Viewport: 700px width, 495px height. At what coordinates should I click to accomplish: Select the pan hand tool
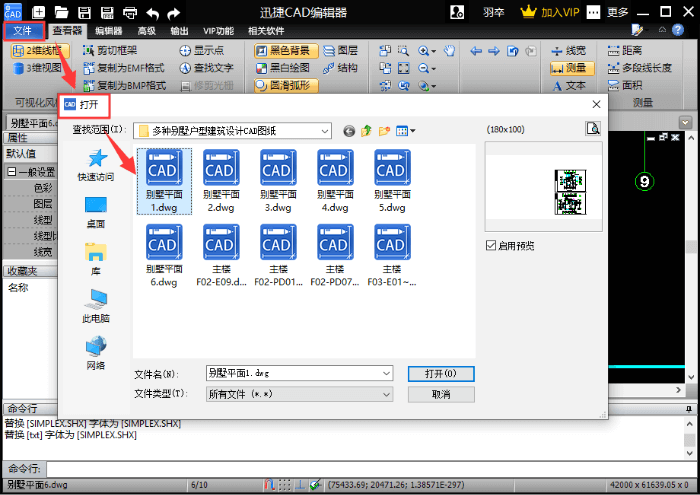click(449, 50)
